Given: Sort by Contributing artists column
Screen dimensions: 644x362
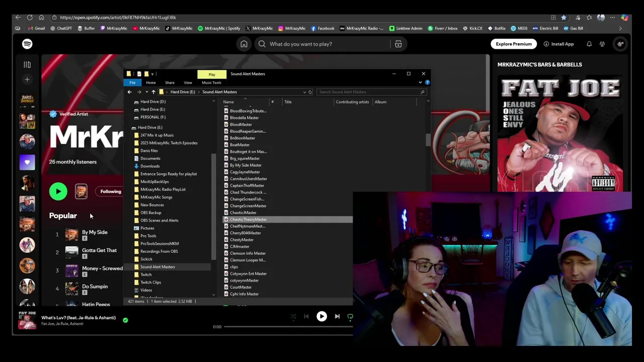Looking at the screenshot, I should pos(352,102).
